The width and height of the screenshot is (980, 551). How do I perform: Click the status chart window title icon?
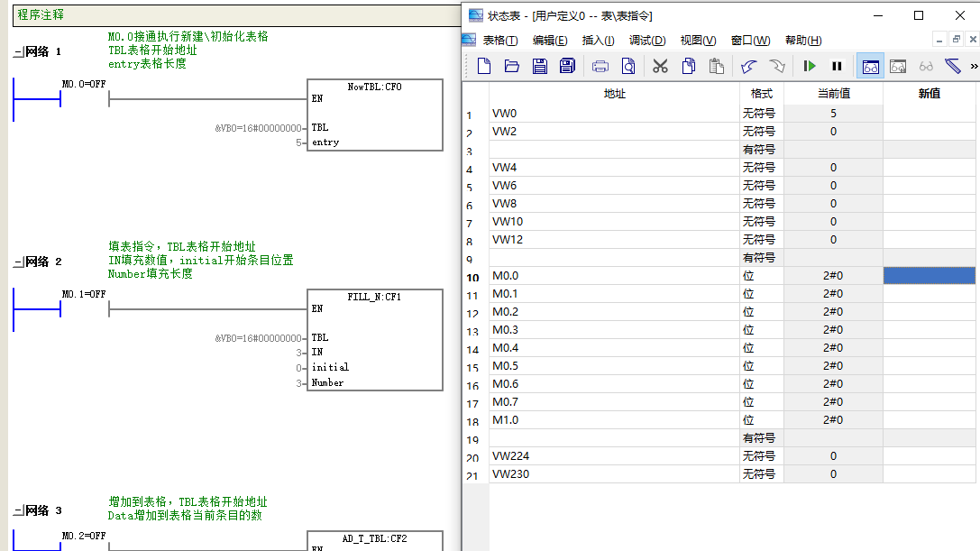[476, 15]
